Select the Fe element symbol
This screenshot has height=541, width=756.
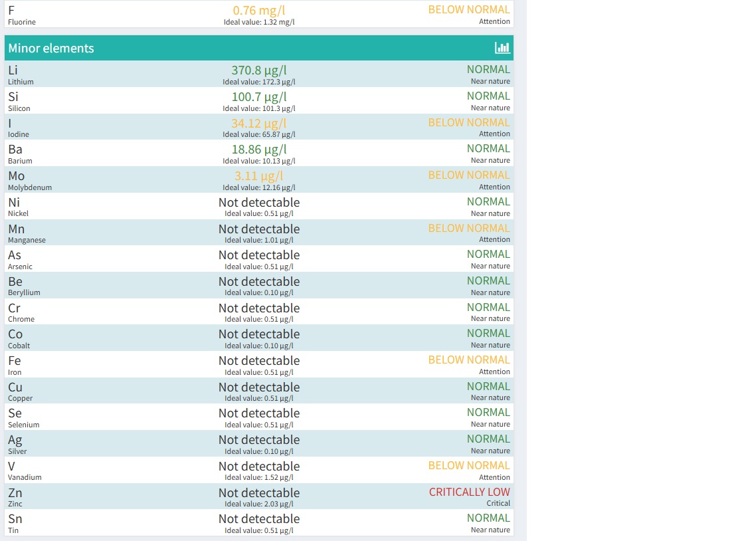click(x=15, y=361)
